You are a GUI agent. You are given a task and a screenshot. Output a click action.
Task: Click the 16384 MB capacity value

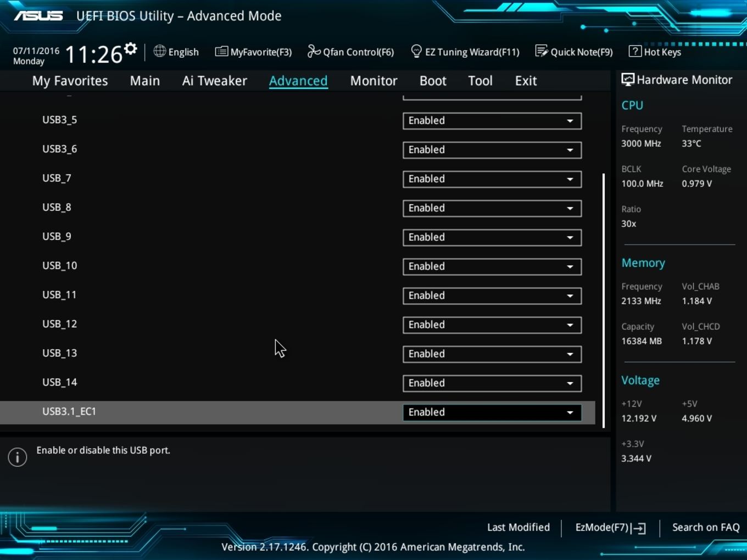coord(642,341)
